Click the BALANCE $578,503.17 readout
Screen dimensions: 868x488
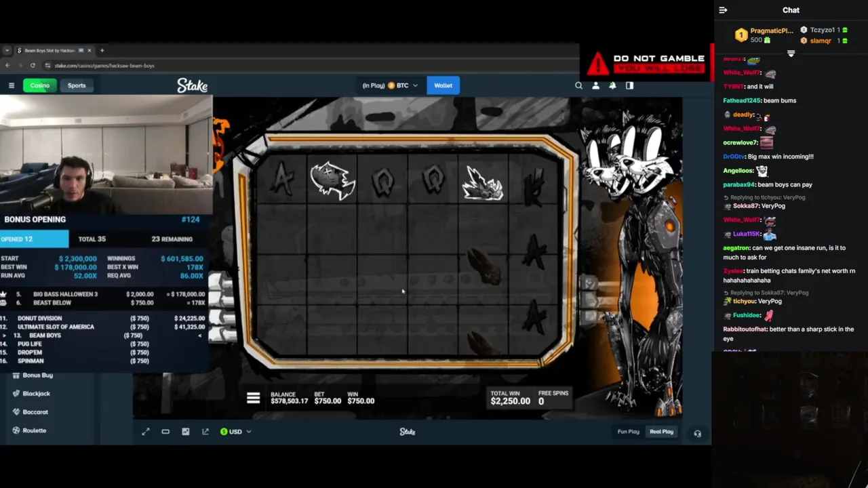[289, 398]
